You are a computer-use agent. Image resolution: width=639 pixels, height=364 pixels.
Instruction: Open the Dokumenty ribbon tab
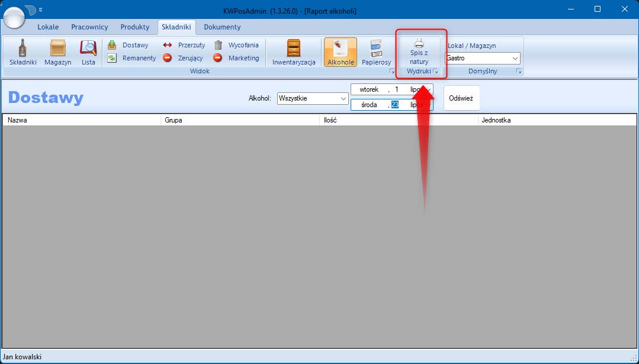[222, 27]
